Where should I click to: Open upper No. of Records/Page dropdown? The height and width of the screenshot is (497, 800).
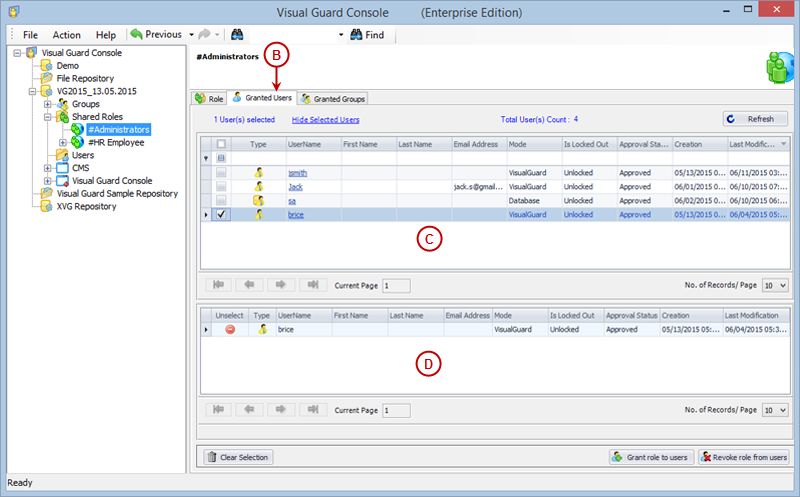(x=775, y=286)
